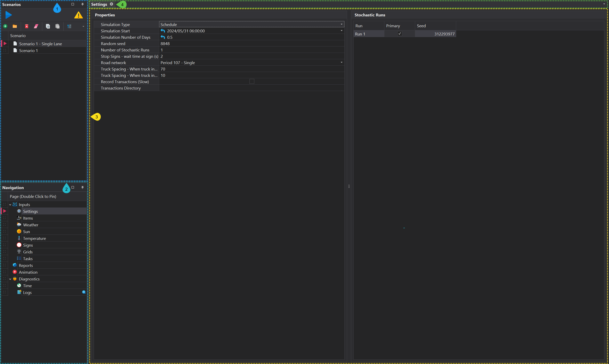
Task: Copy scenario using the copy icon
Action: 48,26
